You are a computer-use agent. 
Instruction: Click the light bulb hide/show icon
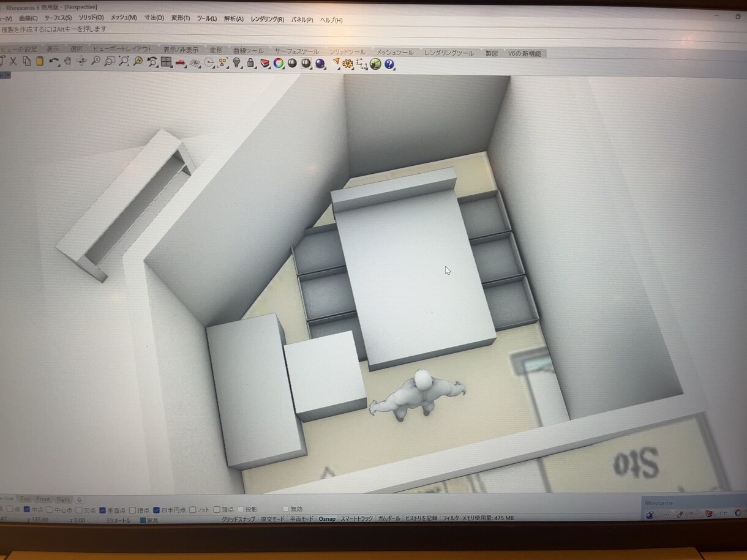click(238, 62)
